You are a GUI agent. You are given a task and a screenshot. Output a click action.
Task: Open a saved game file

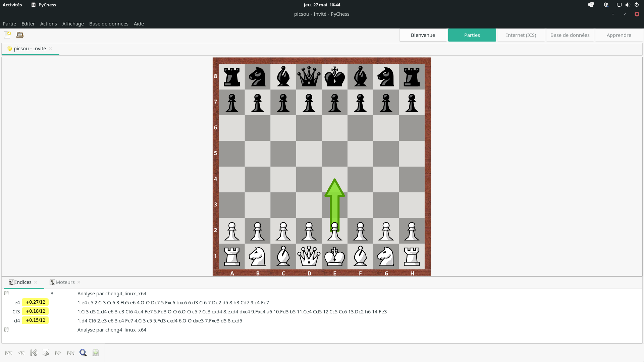tap(19, 35)
